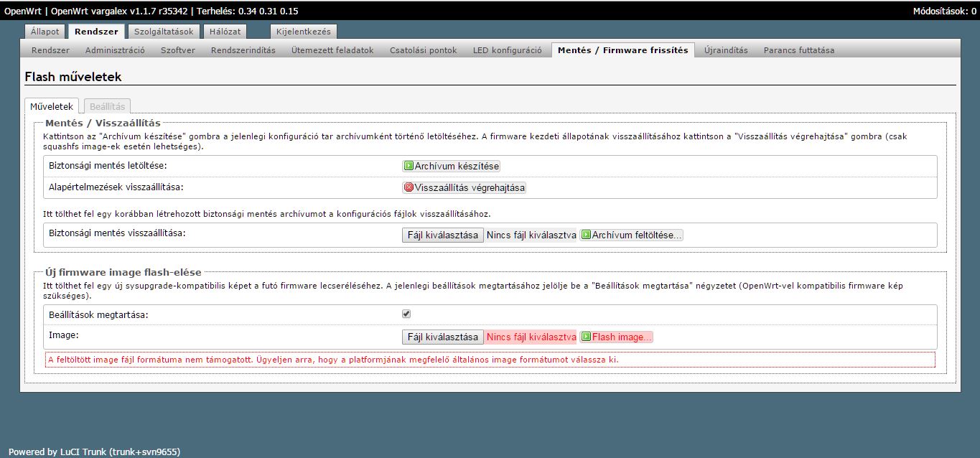The image size is (980, 458).
Task: Select Mentés / Firmware frissítés tab
Action: 622,50
